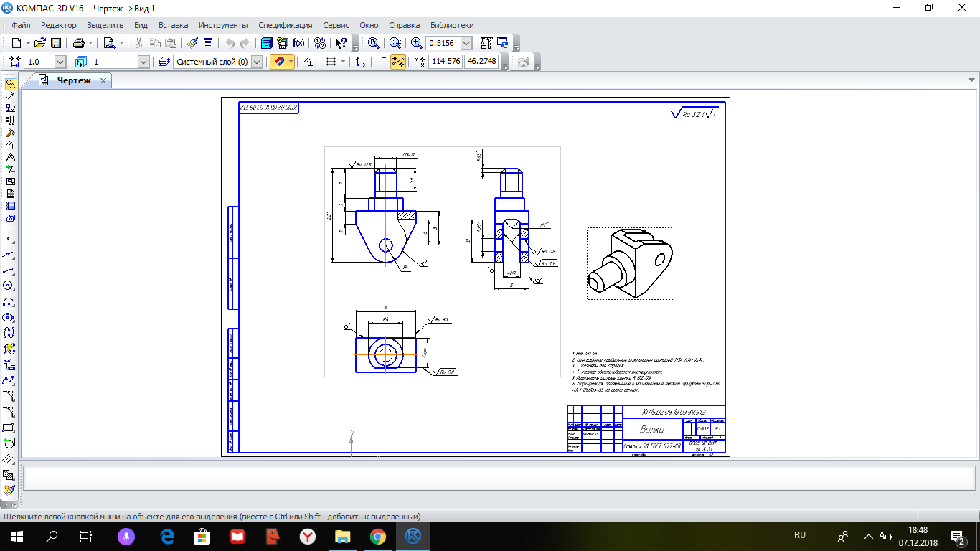Open the zoom scale 0.3156 dropdown
This screenshot has height=551, width=980.
click(467, 43)
